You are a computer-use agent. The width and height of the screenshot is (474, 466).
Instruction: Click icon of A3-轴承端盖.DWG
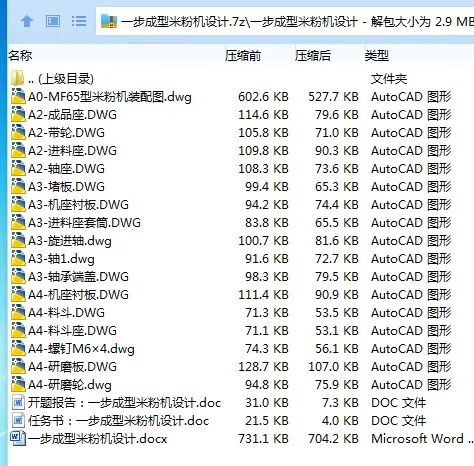(18, 276)
